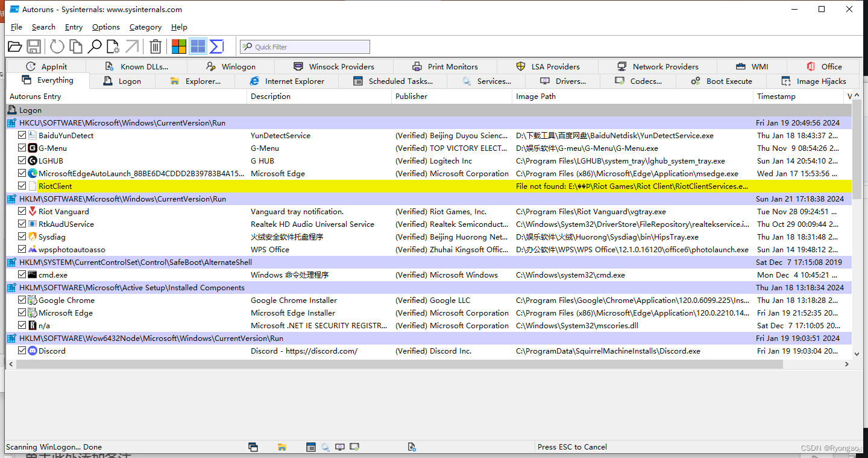Select the Logon group header row

[x=429, y=110]
